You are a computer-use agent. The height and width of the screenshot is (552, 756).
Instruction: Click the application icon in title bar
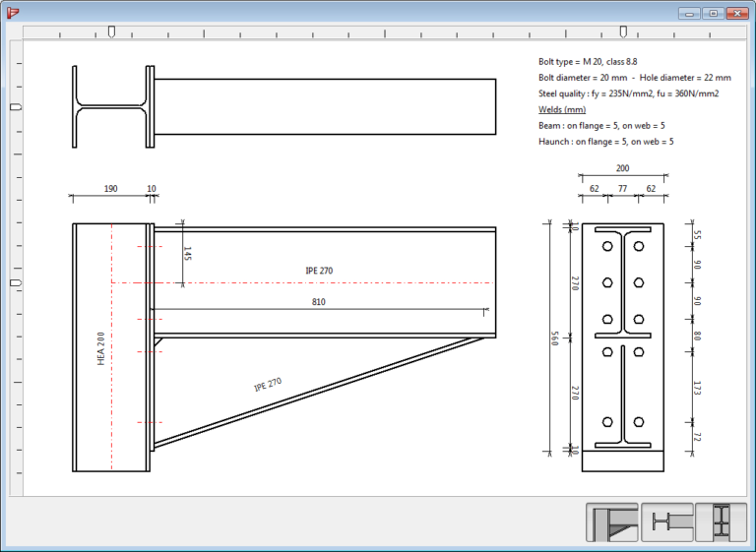[13, 13]
